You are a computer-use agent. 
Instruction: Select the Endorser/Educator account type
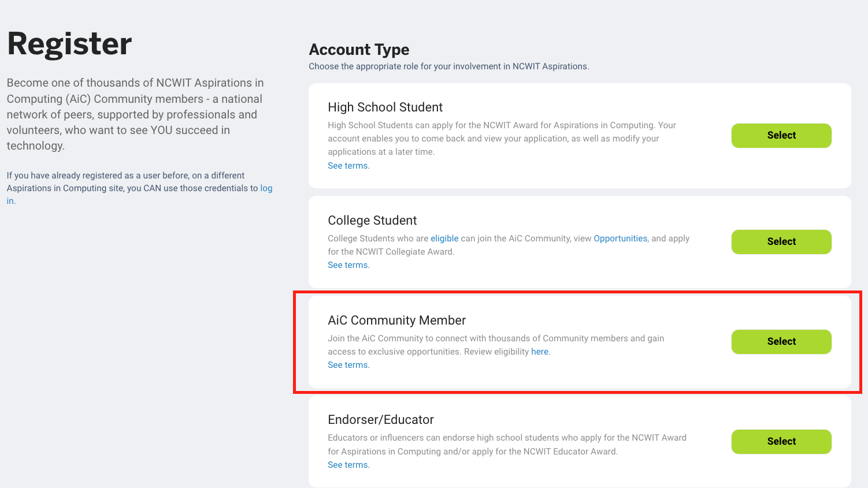(781, 441)
